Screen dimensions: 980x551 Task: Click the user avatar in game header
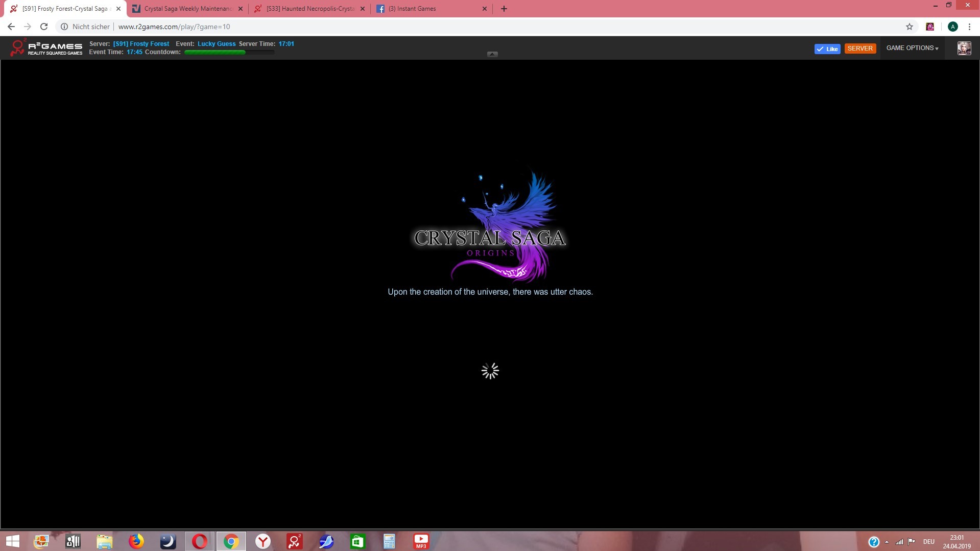(x=964, y=48)
